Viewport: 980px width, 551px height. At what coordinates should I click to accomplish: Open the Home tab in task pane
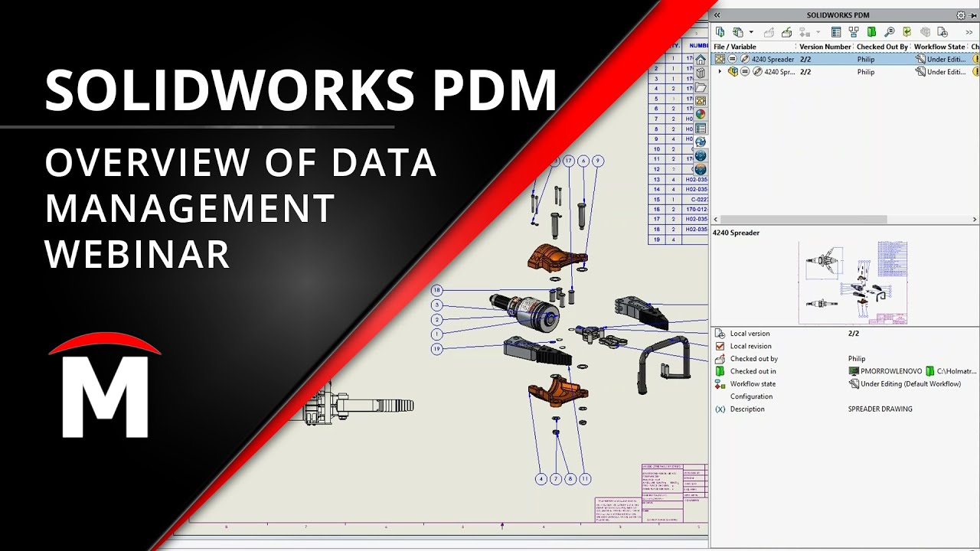point(701,60)
